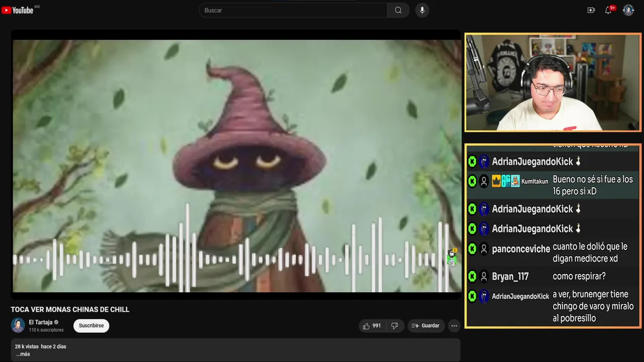
Task: Click username Kumitakun in chat
Action: (534, 182)
